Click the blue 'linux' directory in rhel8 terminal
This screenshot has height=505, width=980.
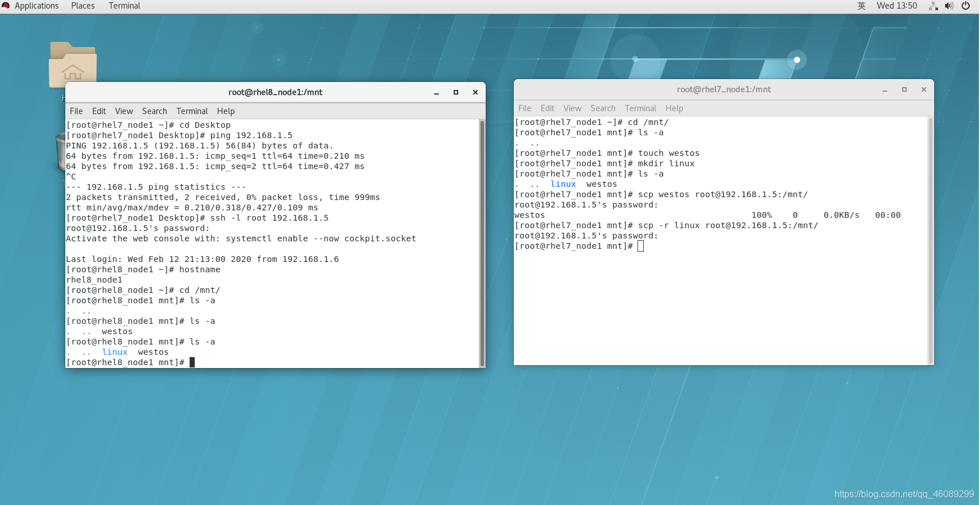point(115,352)
